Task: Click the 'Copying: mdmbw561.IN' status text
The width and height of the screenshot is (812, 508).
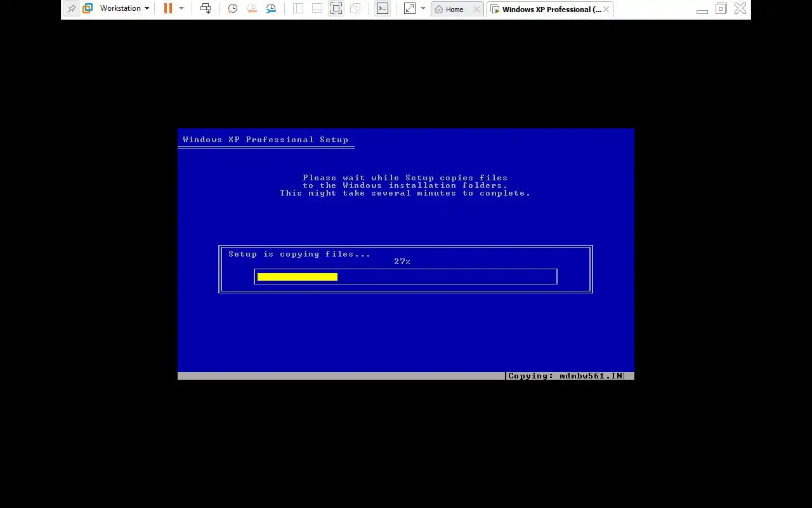Action: pyautogui.click(x=566, y=376)
